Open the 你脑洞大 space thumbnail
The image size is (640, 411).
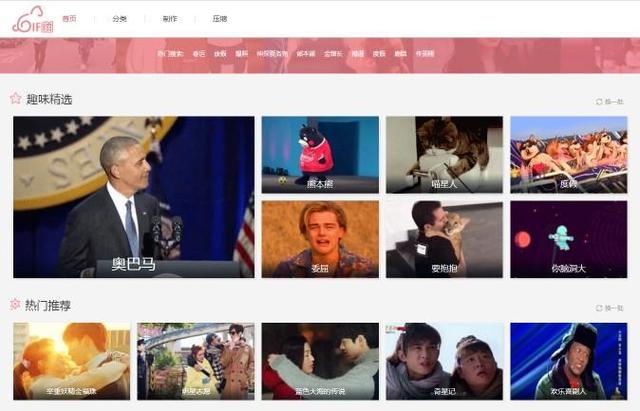[569, 239]
